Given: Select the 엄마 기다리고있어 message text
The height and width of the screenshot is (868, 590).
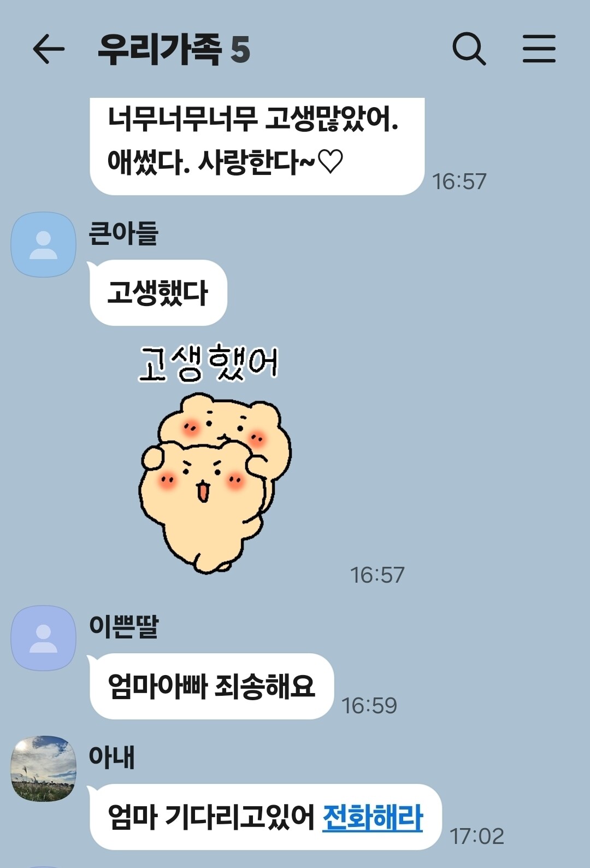Looking at the screenshot, I should 211,818.
